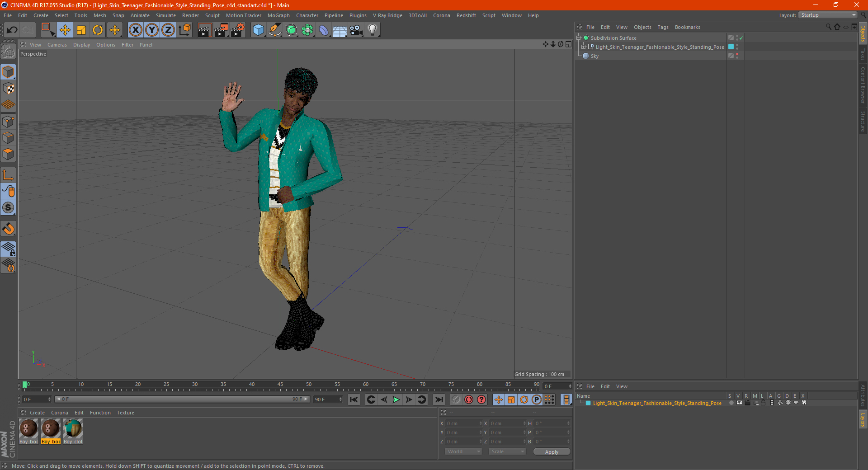Open the World coordinate dropdown
The width and height of the screenshot is (868, 470).
tap(463, 451)
